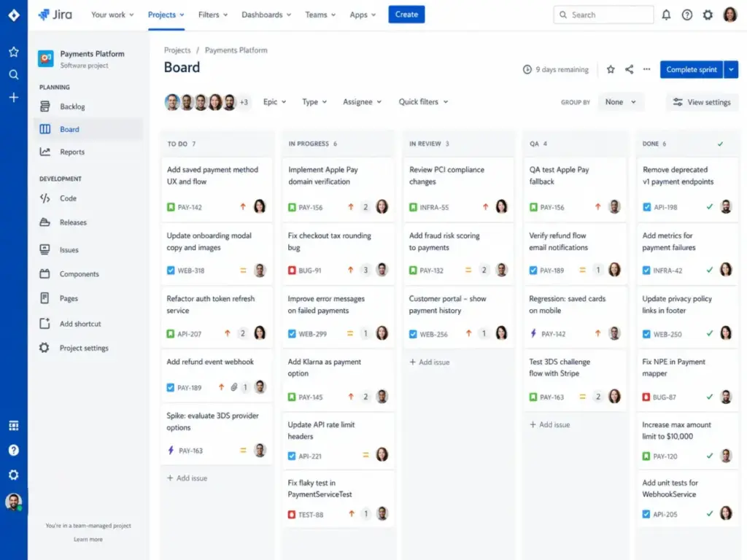This screenshot has width=747, height=560.
Task: Click the Jira logo
Action: pyautogui.click(x=55, y=15)
